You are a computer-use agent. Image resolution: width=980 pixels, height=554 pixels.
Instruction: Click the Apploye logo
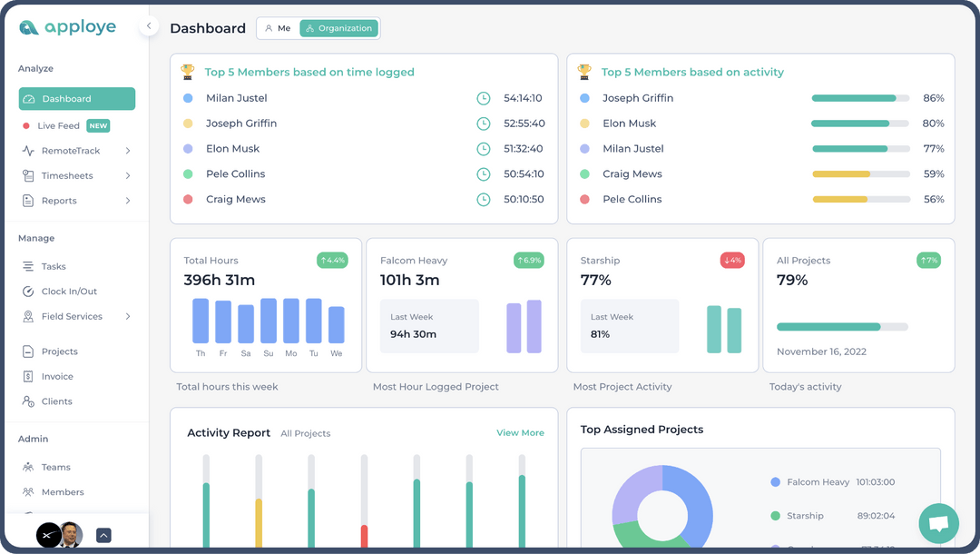pos(67,26)
